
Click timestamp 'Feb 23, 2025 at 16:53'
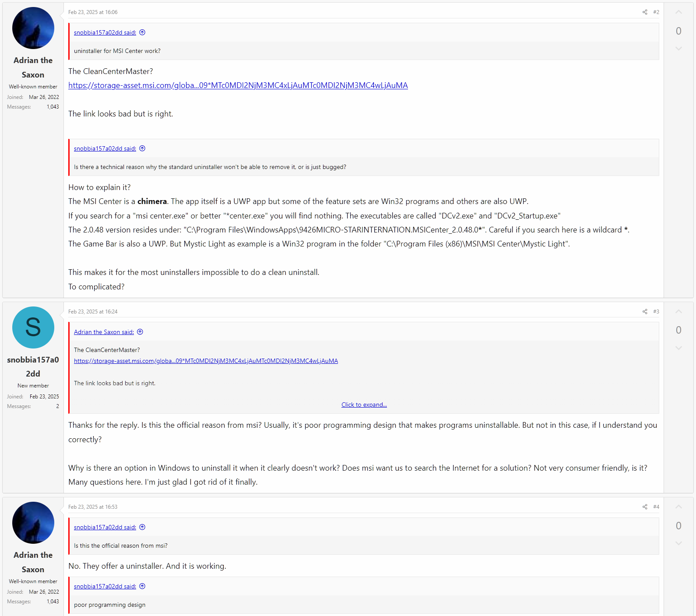(x=93, y=507)
